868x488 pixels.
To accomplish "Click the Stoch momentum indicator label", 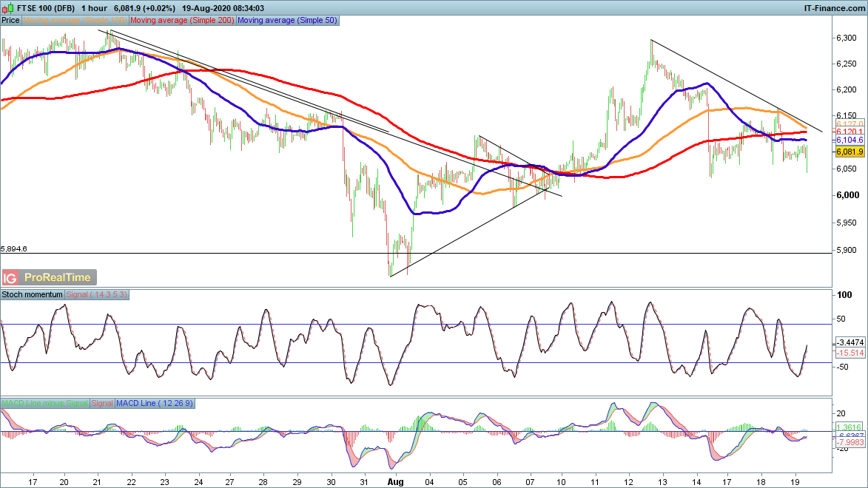I will (33, 294).
